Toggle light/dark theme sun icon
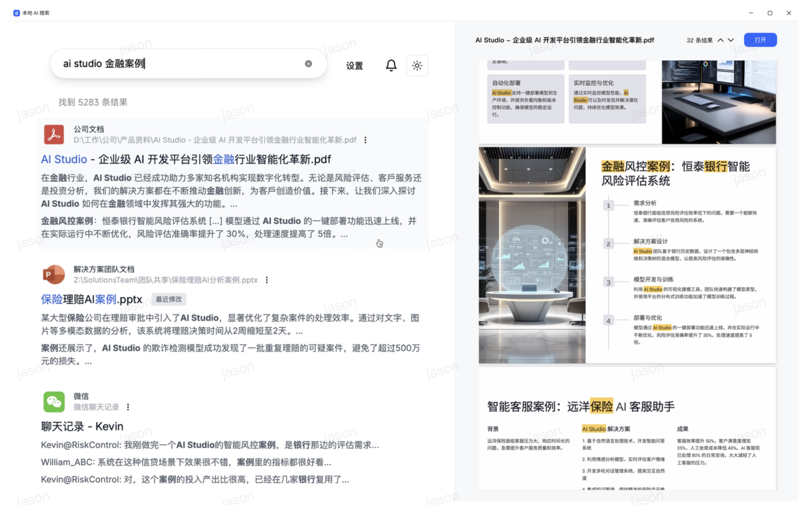This screenshot has height=505, width=812. click(417, 66)
